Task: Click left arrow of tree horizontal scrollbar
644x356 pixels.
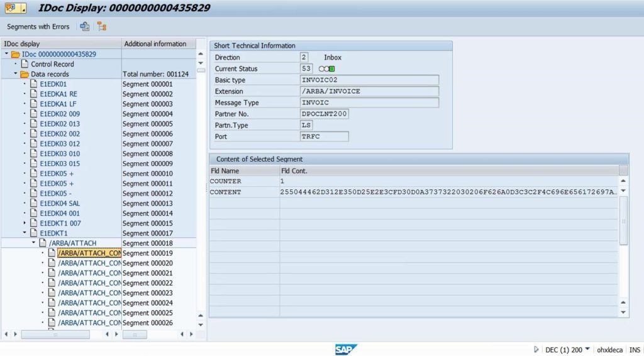Action: click(6, 334)
